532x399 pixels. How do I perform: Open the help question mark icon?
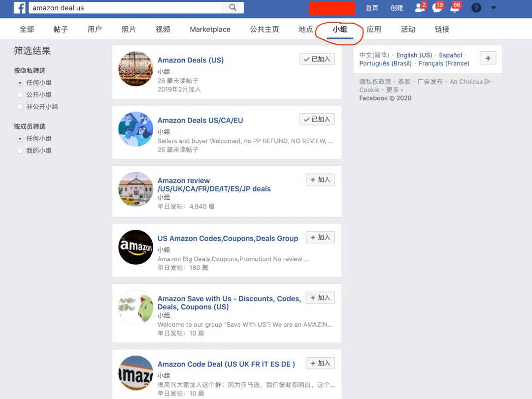(476, 8)
